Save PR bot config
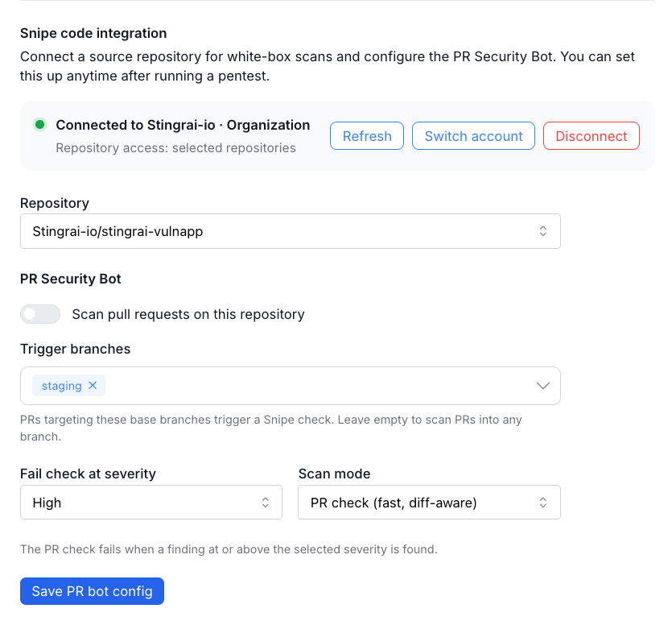672x625 pixels. click(x=92, y=591)
